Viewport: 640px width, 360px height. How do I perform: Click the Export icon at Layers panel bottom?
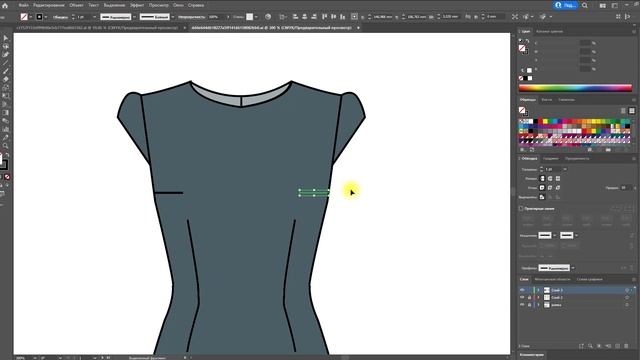pos(581,346)
